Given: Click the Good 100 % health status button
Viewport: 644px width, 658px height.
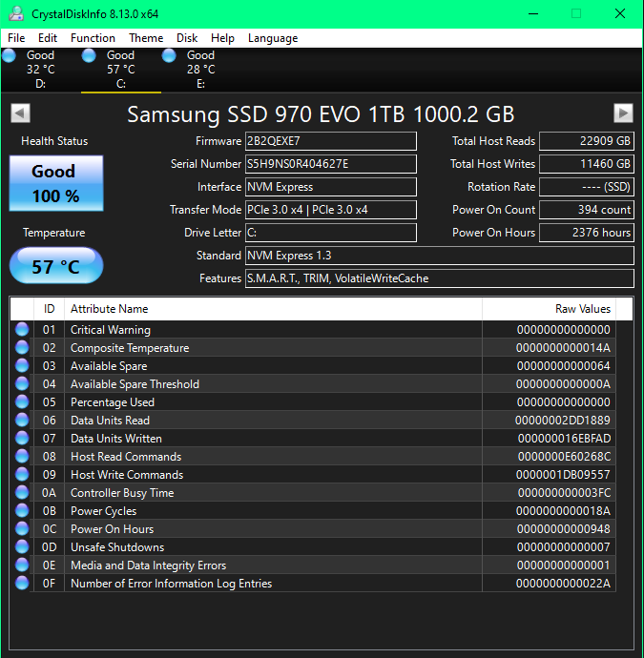Looking at the screenshot, I should point(56,183).
